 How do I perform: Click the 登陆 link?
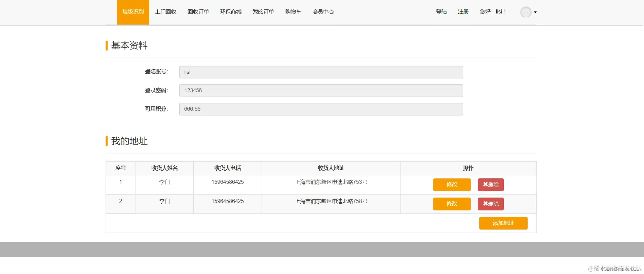click(x=442, y=12)
